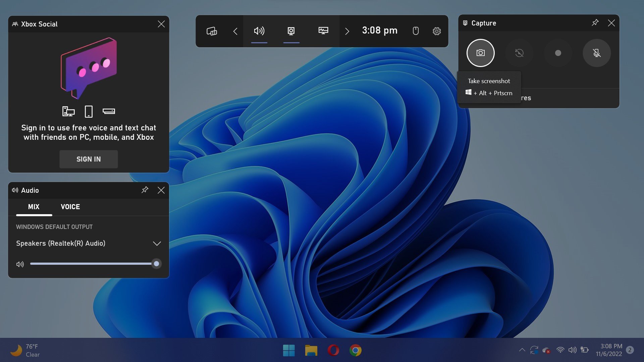Toggle microphone while recording
The image size is (644, 362).
pyautogui.click(x=597, y=53)
